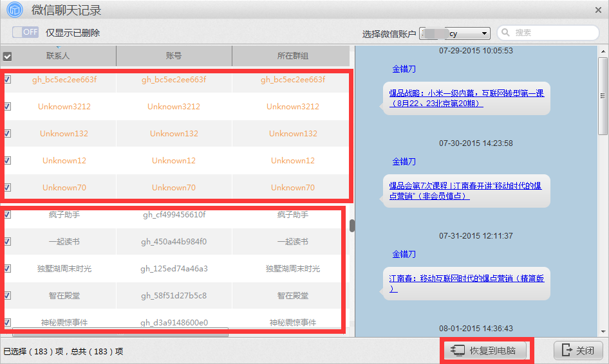Select contact 疯子助手 in 联系人 column
Screen dimensions: 609x364
[x=64, y=215]
